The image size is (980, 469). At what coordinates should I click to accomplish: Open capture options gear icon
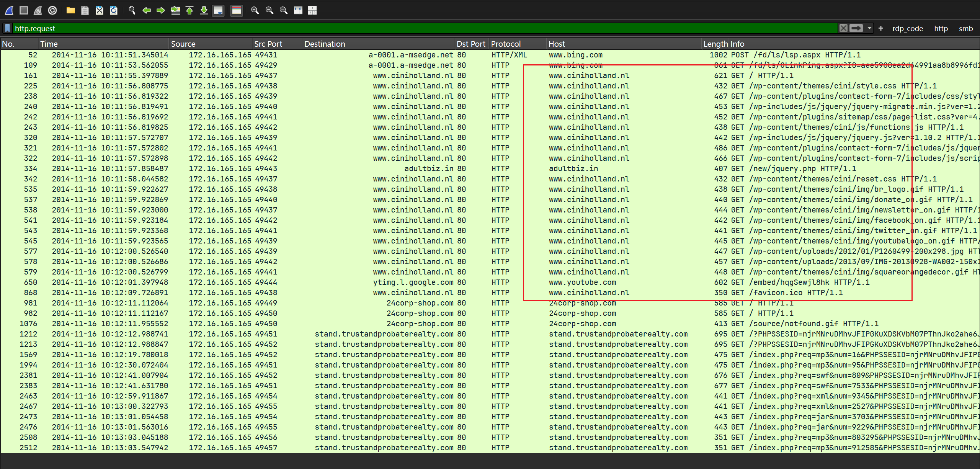click(x=52, y=10)
